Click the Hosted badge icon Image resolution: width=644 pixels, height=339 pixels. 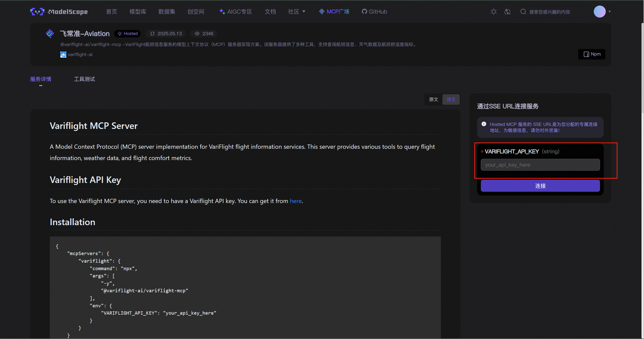tap(120, 34)
